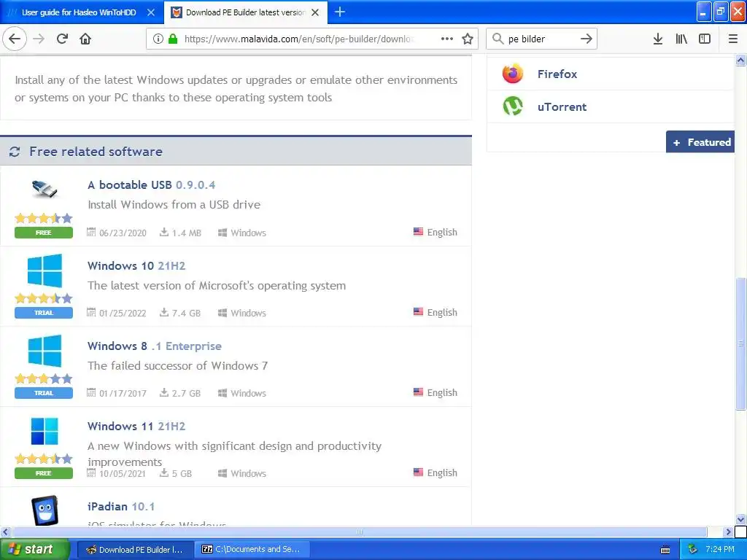Reload the current page
Screen dimensions: 747x560
62,39
